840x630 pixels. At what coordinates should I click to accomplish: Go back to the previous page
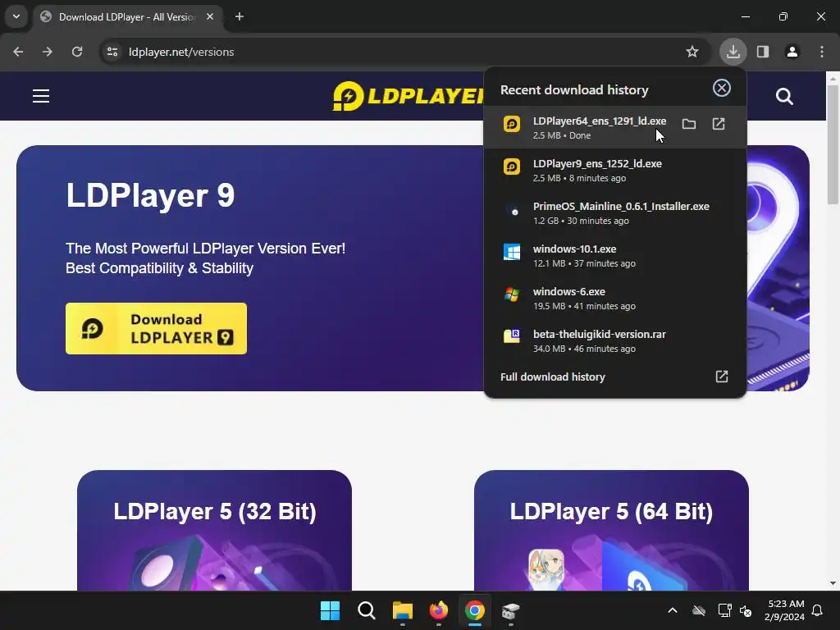[18, 52]
